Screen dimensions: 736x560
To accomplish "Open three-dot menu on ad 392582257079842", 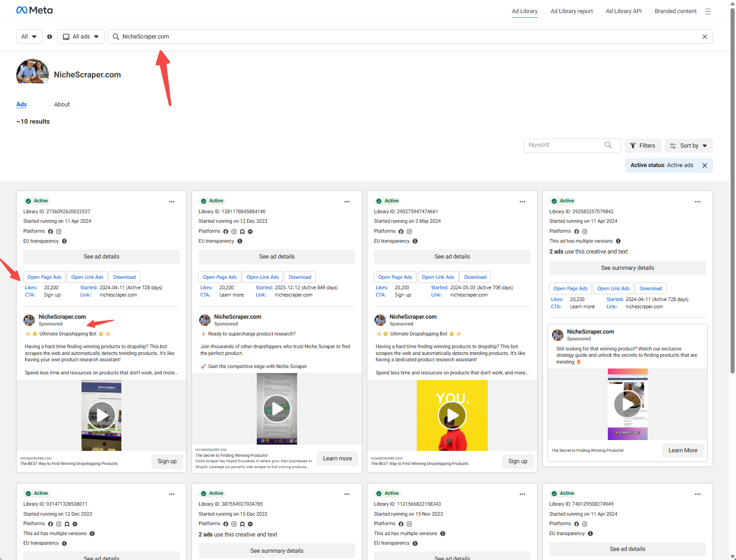I will click(698, 202).
